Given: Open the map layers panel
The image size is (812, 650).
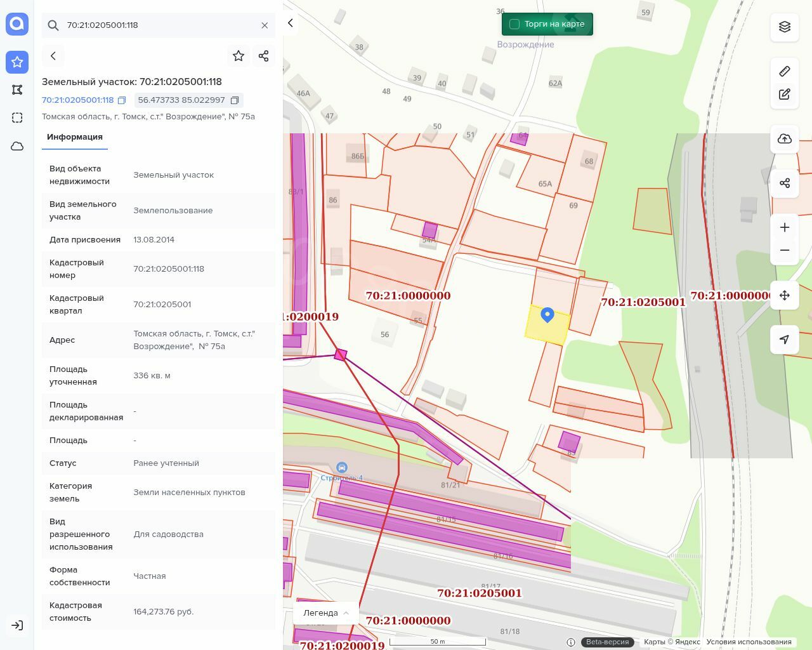Looking at the screenshot, I should coord(785,27).
